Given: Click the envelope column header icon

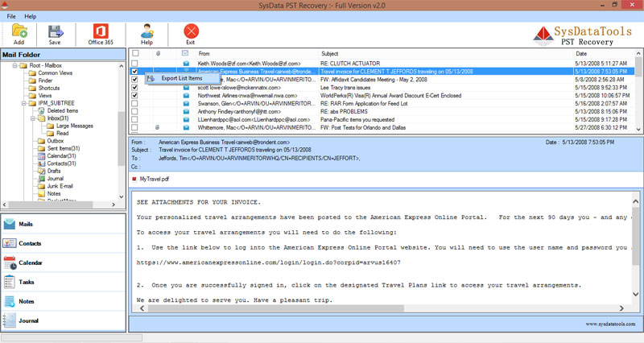Looking at the screenshot, I should [185, 53].
